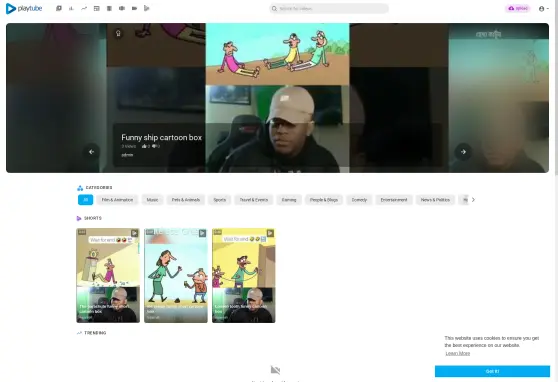Click the search magnifier icon
Viewport: 558px width, 382px height.
pos(274,9)
